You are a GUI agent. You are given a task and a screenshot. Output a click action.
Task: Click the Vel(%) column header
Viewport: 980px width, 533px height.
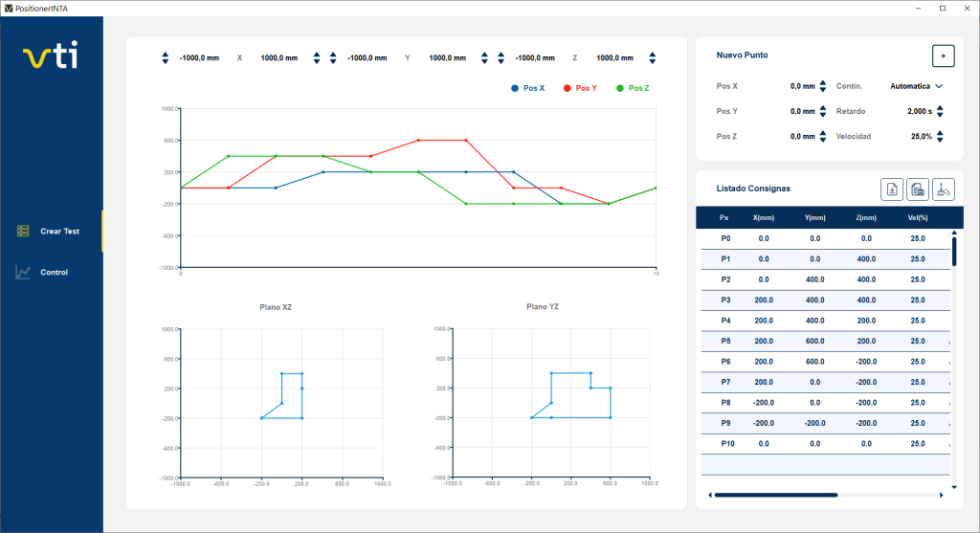click(917, 217)
